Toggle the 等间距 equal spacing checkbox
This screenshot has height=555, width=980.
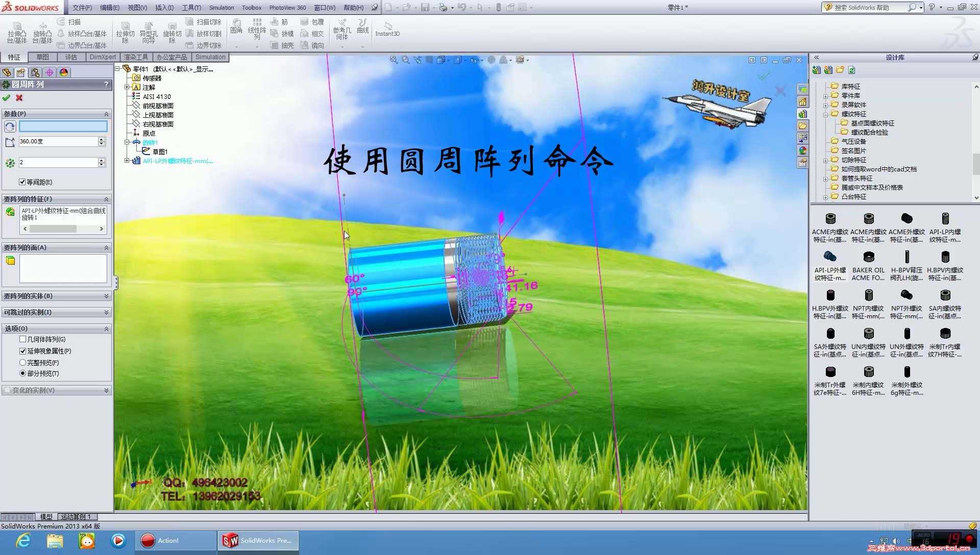coord(22,182)
